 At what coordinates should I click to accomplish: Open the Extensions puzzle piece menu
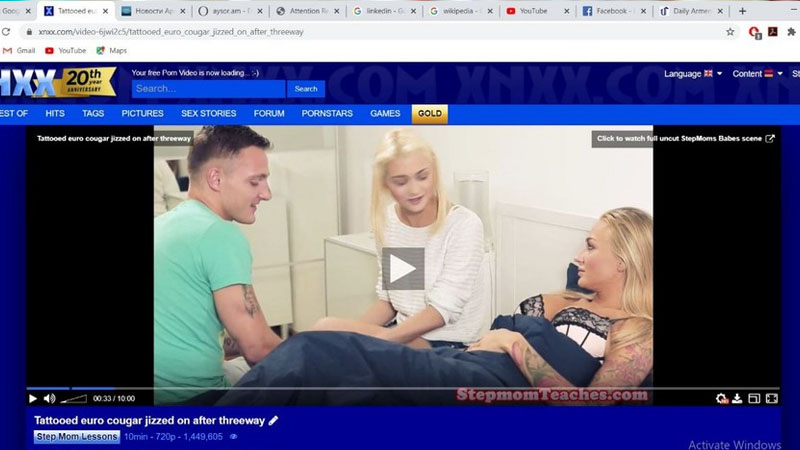791,32
